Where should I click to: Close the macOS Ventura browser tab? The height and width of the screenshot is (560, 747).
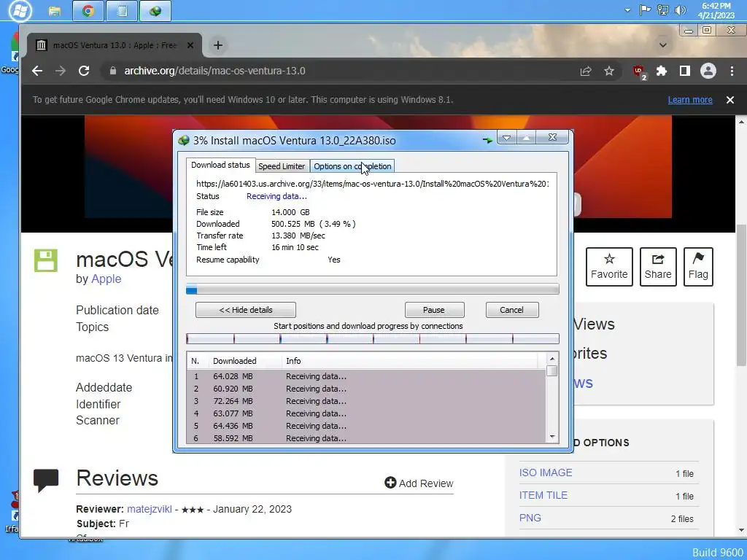tap(190, 45)
